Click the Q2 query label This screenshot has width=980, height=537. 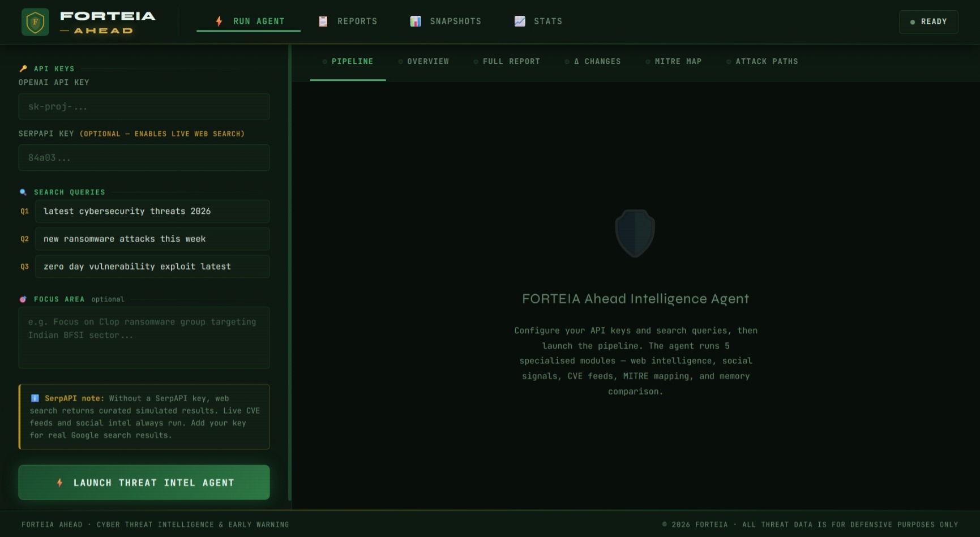(x=25, y=239)
